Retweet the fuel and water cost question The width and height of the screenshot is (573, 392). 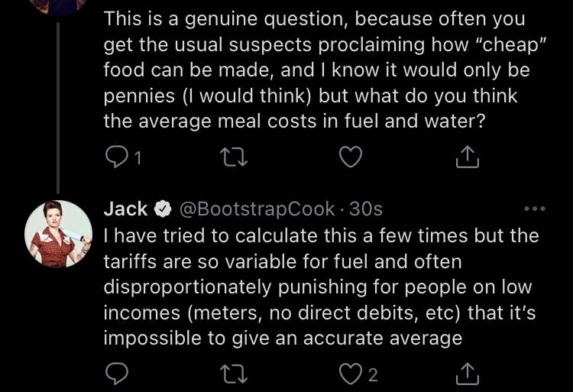235,157
